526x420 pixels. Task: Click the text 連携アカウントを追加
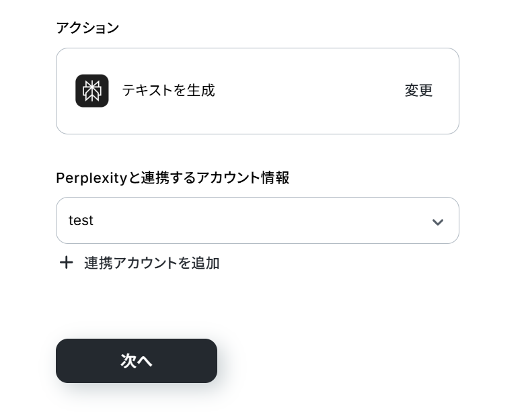[151, 263]
